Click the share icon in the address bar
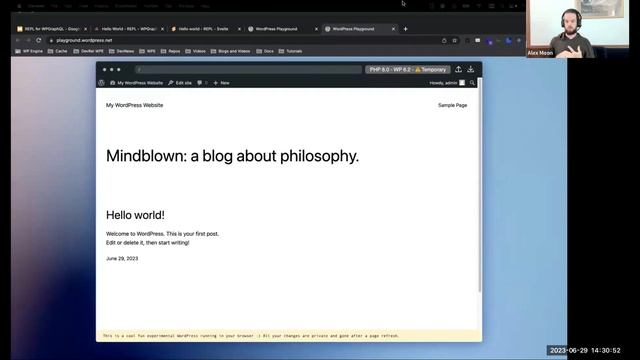The image size is (640, 360). click(444, 40)
